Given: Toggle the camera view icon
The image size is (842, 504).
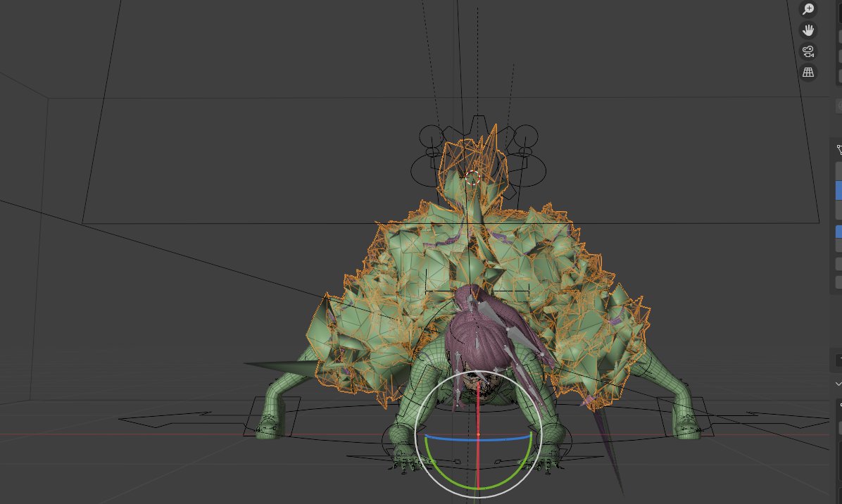Looking at the screenshot, I should click(808, 51).
